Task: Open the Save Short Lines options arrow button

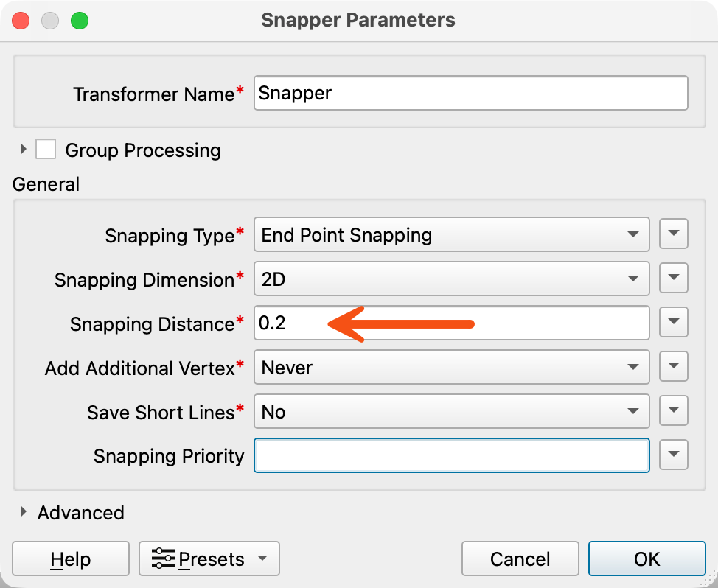Action: coord(673,410)
